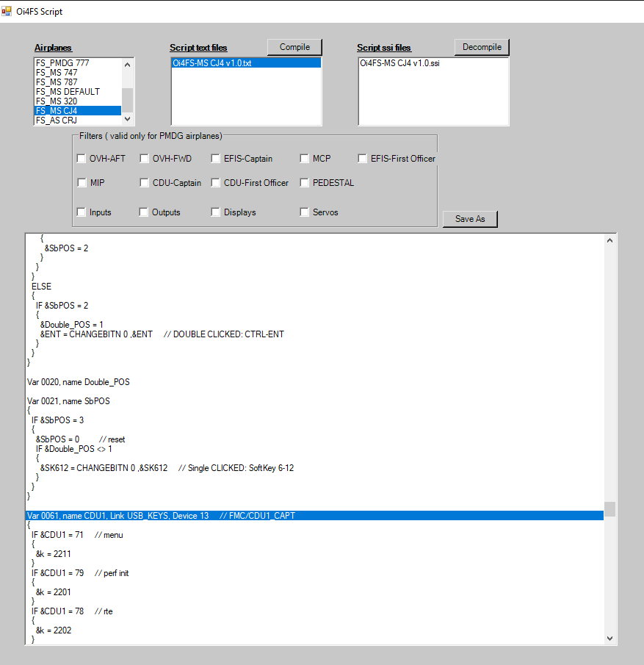Check the MIP filter
Image resolution: width=644 pixels, height=665 pixels.
click(81, 182)
